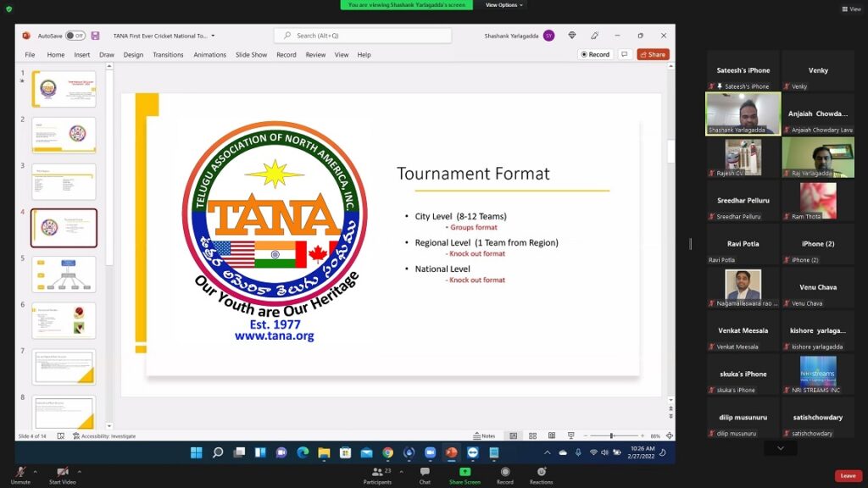Viewport: 868px width, 488px height.
Task: Open the Zoom Chat panel
Action: tap(425, 475)
